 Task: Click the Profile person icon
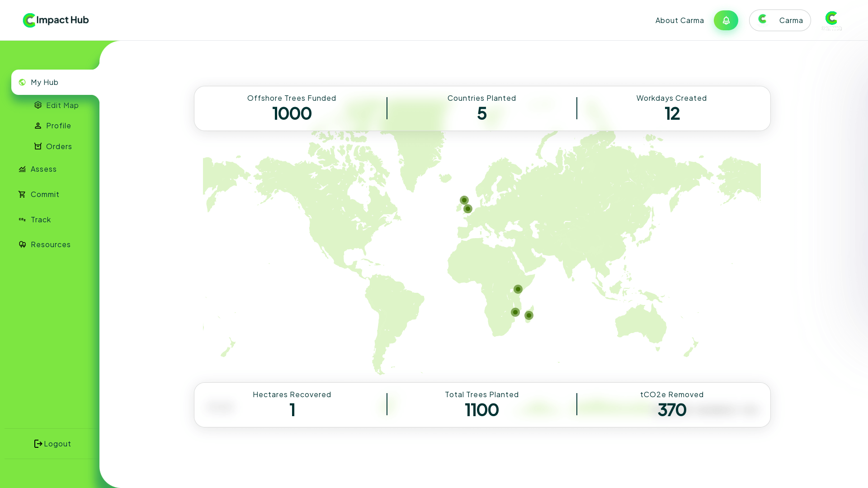[38, 126]
